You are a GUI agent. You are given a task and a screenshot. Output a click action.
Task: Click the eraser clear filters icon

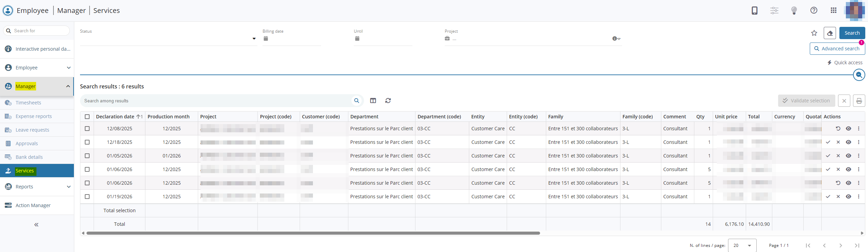click(830, 33)
